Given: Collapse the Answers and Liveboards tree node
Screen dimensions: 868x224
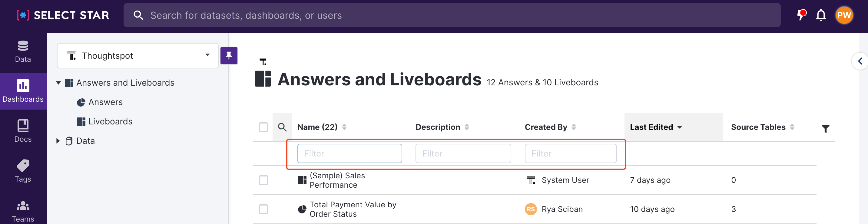Looking at the screenshot, I should 58,83.
